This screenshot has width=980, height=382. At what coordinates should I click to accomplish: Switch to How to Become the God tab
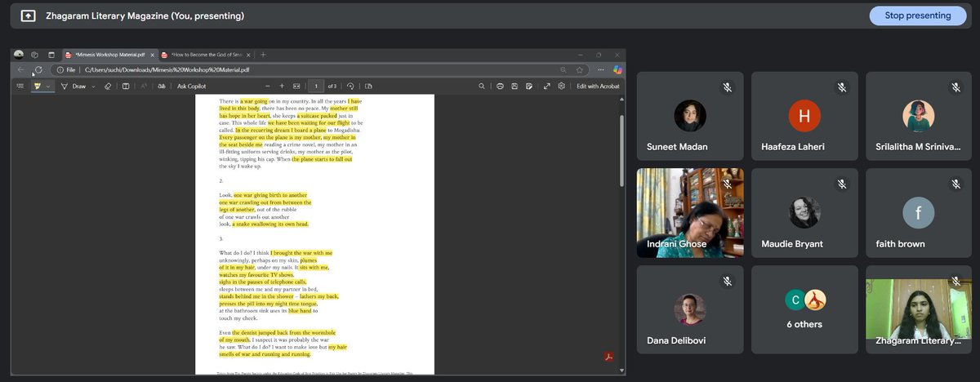coord(205,55)
